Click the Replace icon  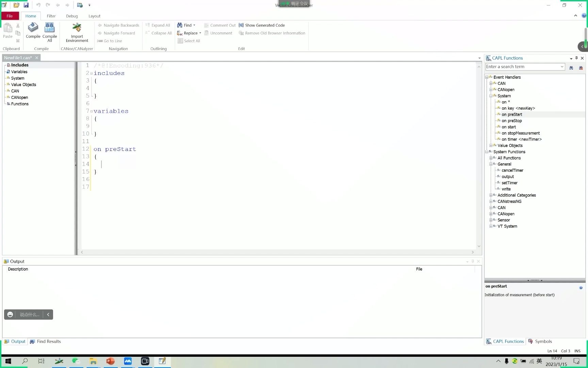click(x=180, y=33)
